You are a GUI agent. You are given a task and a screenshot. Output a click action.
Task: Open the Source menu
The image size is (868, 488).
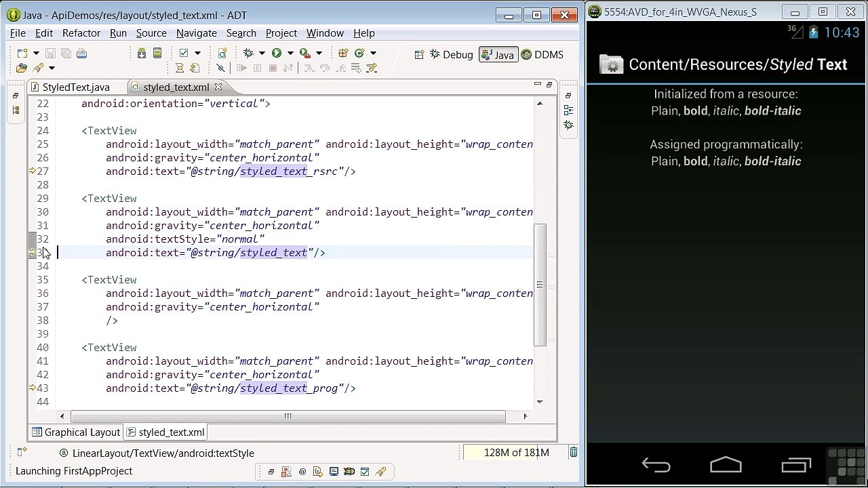click(151, 33)
